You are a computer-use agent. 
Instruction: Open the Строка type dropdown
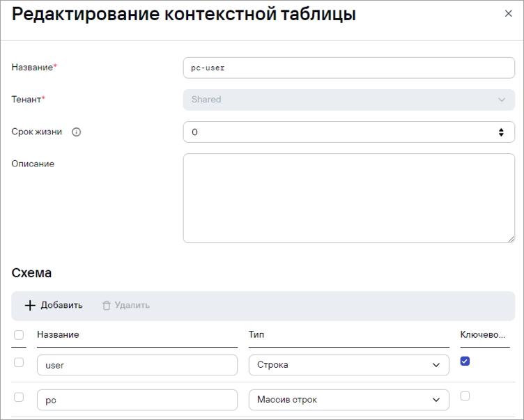click(349, 365)
